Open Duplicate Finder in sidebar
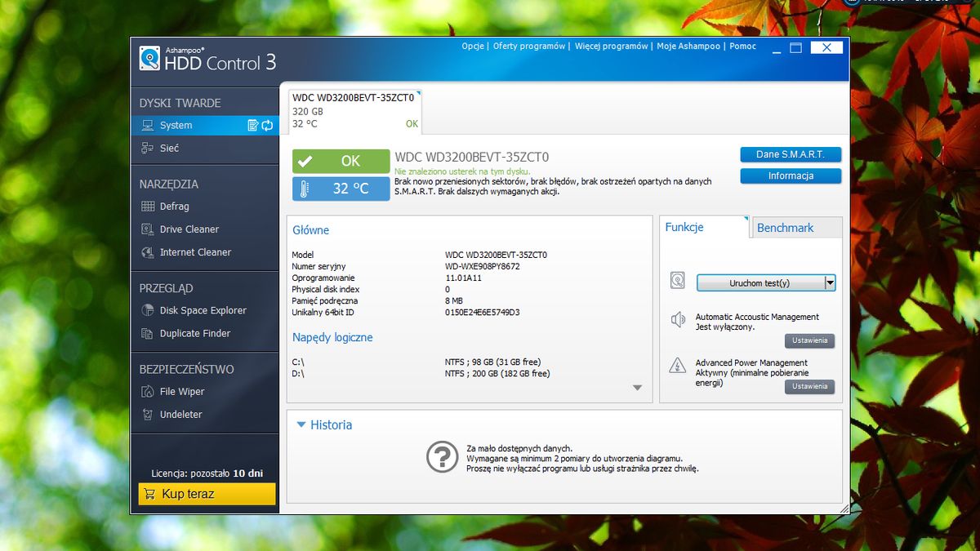 [195, 333]
